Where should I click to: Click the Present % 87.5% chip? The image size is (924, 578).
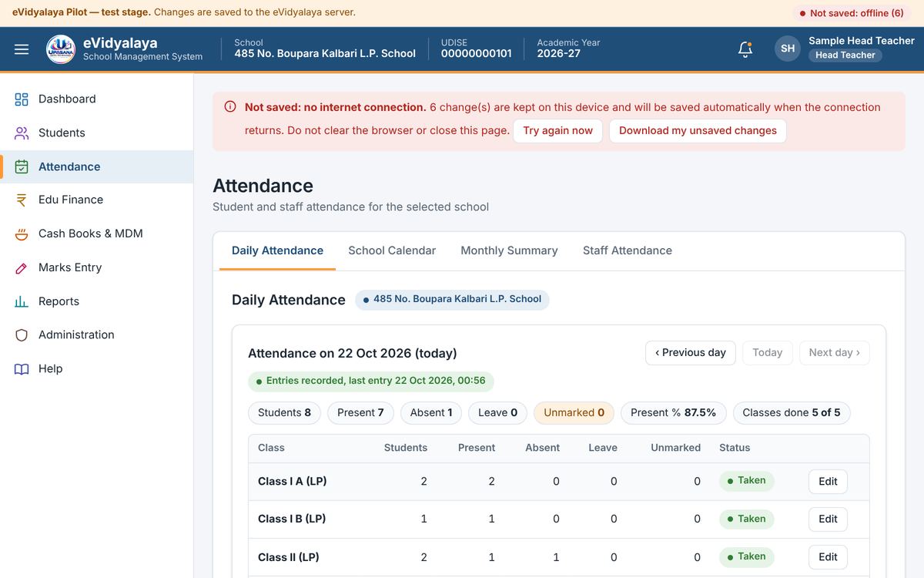click(x=673, y=413)
